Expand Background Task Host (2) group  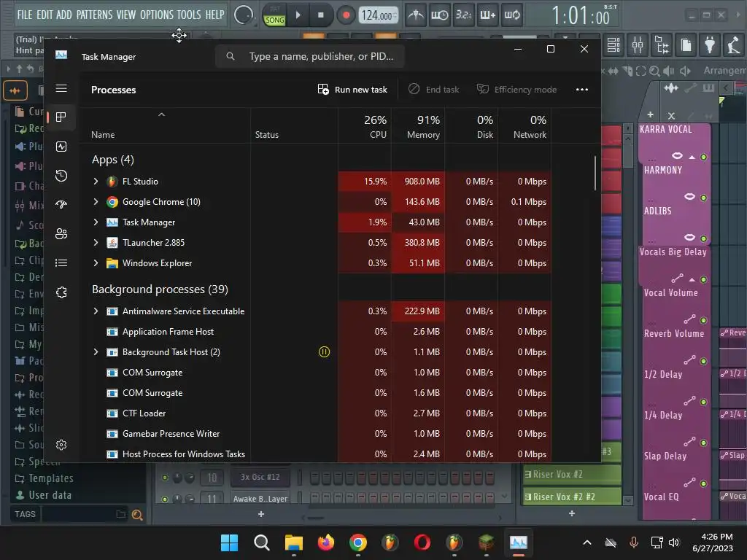[96, 352]
